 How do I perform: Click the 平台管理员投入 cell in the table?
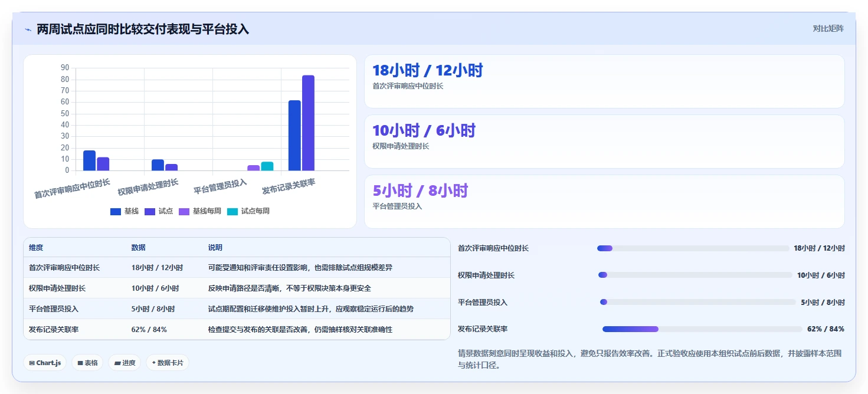[x=54, y=309]
